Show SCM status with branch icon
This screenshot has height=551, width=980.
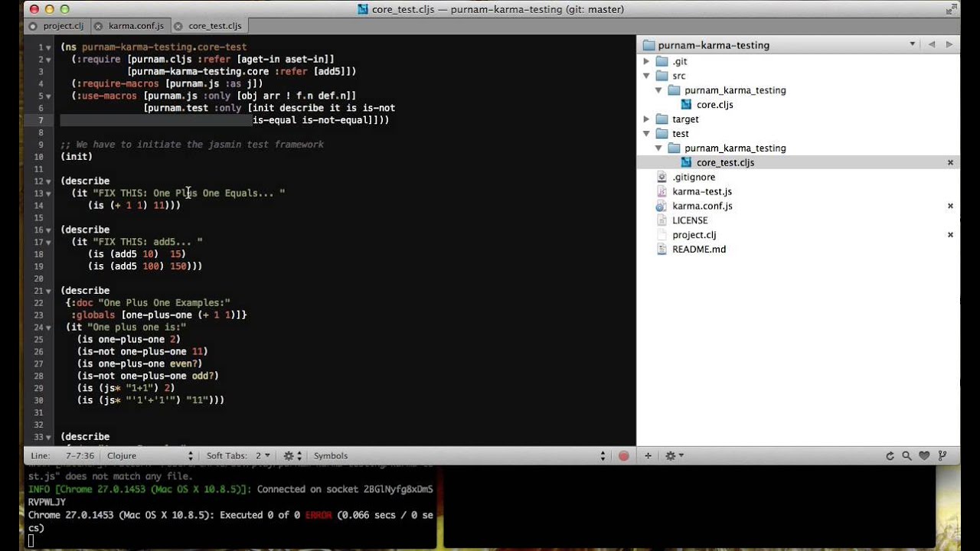click(942, 455)
